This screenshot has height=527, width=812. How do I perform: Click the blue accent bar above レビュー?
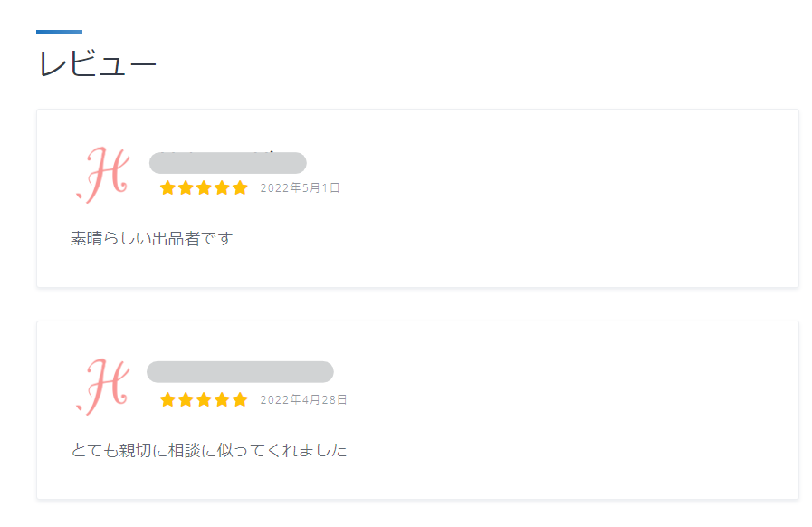[59, 32]
